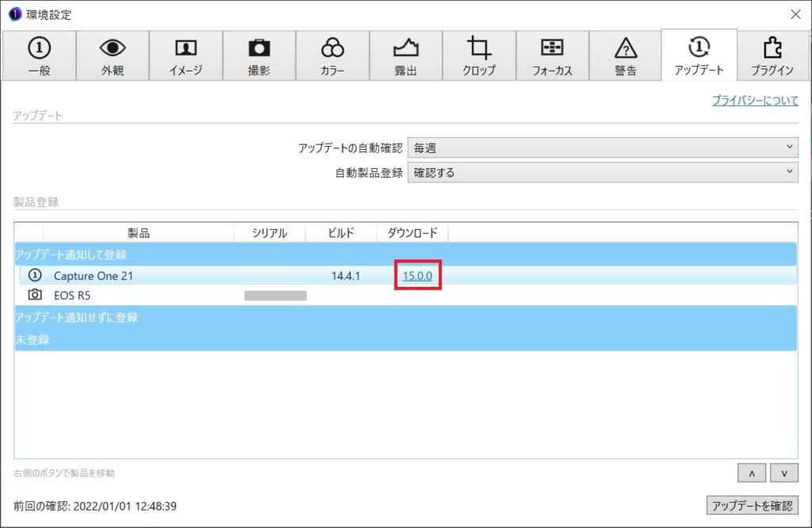Screen dimensions: 812x528
Task: Select the 撮影 capture tab
Action: click(259, 56)
